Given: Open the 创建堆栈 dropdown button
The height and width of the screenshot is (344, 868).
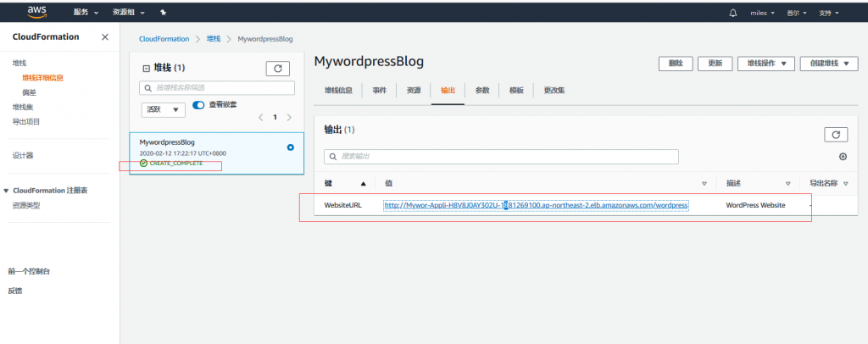Looking at the screenshot, I should point(829,63).
